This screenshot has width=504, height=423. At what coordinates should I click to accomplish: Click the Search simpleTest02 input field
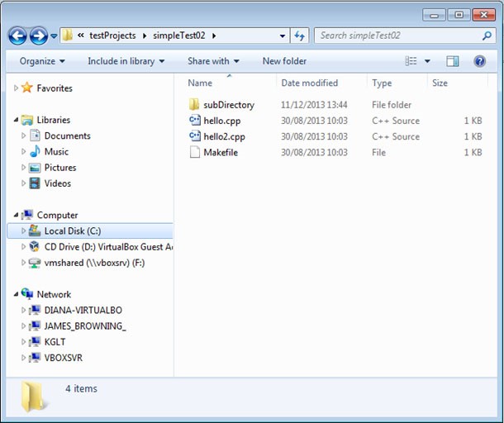point(397,36)
